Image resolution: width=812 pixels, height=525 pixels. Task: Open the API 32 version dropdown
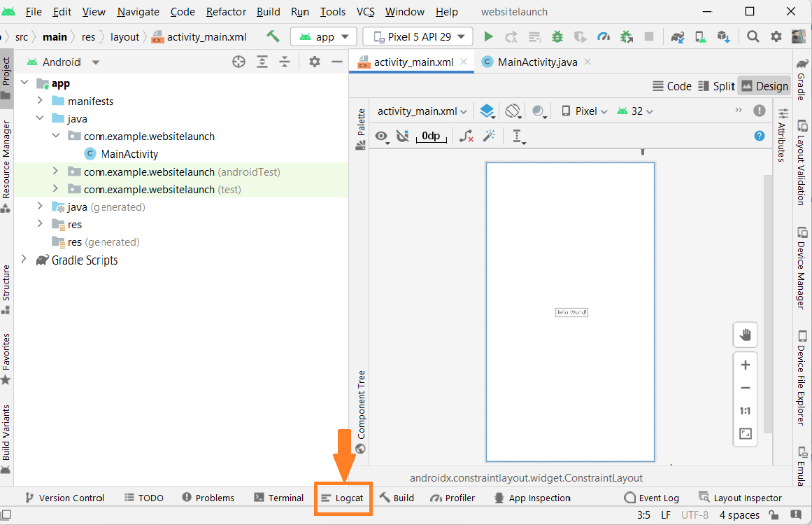point(633,111)
